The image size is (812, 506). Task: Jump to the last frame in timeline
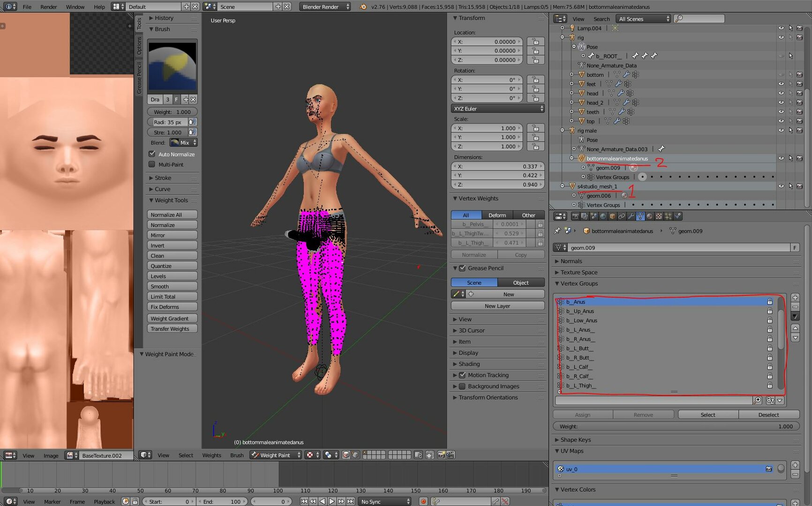click(350, 501)
